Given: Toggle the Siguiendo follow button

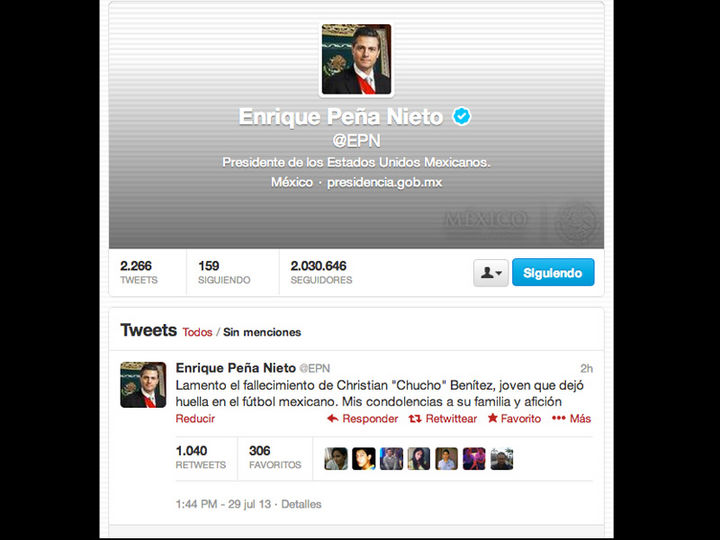Looking at the screenshot, I should pyautogui.click(x=553, y=272).
